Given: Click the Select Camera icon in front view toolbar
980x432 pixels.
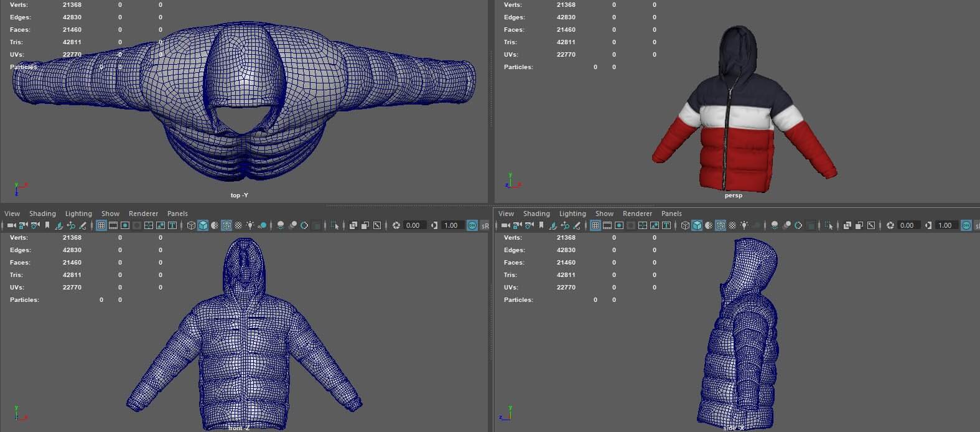Looking at the screenshot, I should (11, 225).
